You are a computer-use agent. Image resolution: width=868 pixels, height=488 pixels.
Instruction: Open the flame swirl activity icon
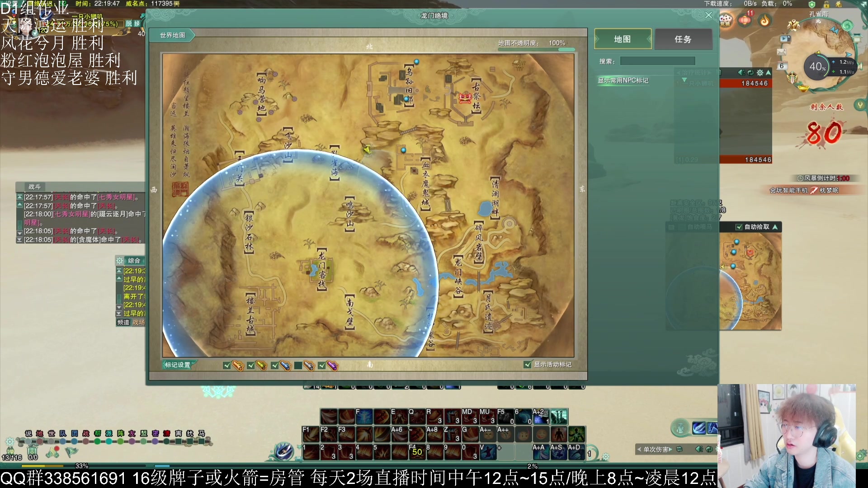pyautogui.click(x=765, y=20)
